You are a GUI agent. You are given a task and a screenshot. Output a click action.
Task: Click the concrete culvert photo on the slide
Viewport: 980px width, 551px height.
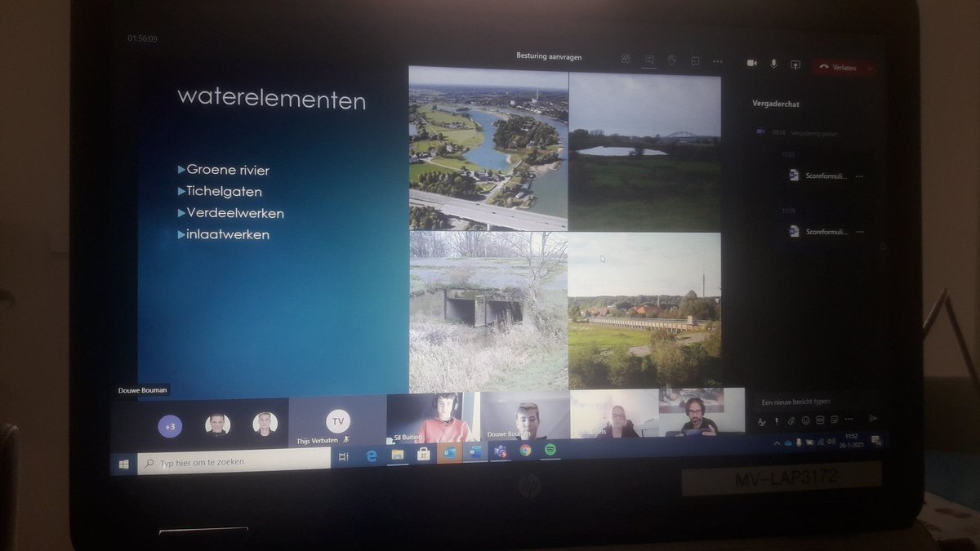tap(488, 312)
